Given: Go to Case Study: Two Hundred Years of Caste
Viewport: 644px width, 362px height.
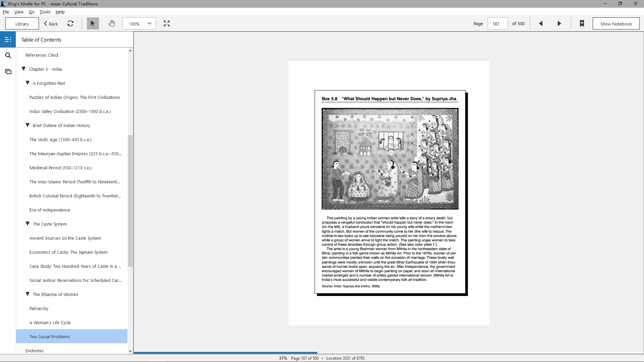Looking at the screenshot, I should click(x=75, y=266).
